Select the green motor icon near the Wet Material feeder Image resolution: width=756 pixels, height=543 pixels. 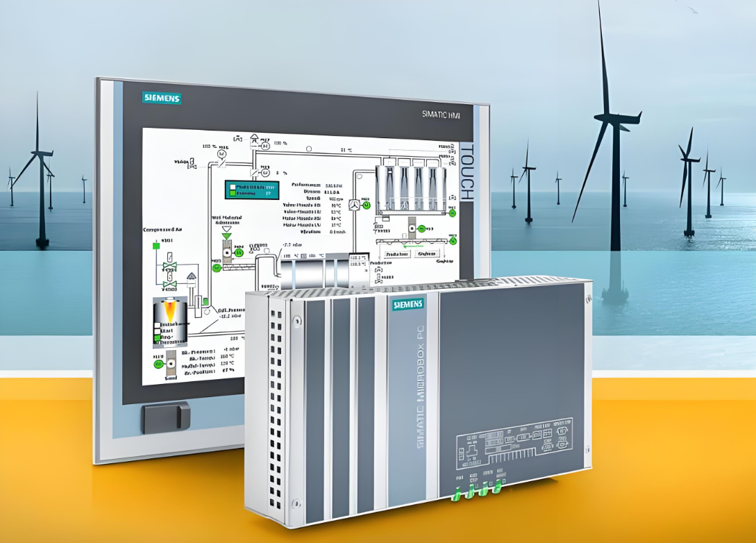coord(239,253)
